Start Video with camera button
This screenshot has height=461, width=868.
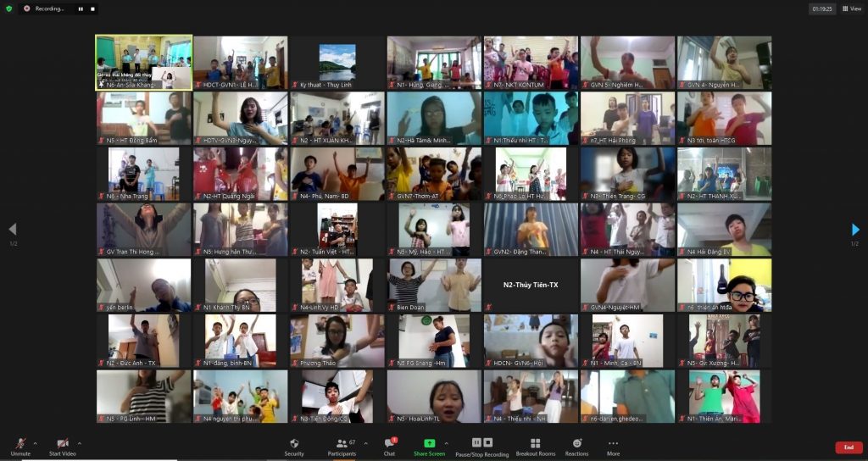[x=63, y=447]
